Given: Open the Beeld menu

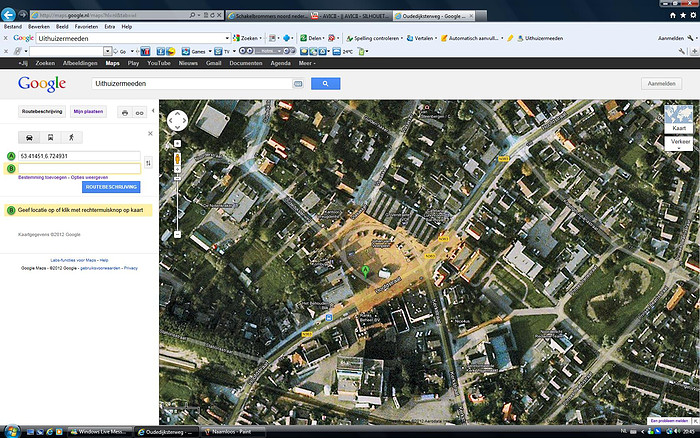Looking at the screenshot, I should click(x=62, y=27).
